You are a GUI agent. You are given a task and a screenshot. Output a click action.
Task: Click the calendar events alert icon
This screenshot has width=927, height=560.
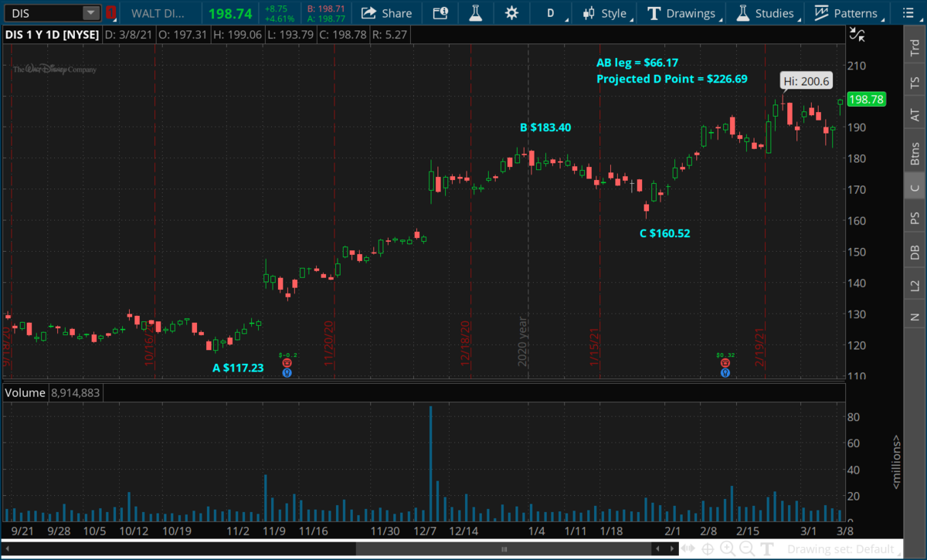pos(440,13)
